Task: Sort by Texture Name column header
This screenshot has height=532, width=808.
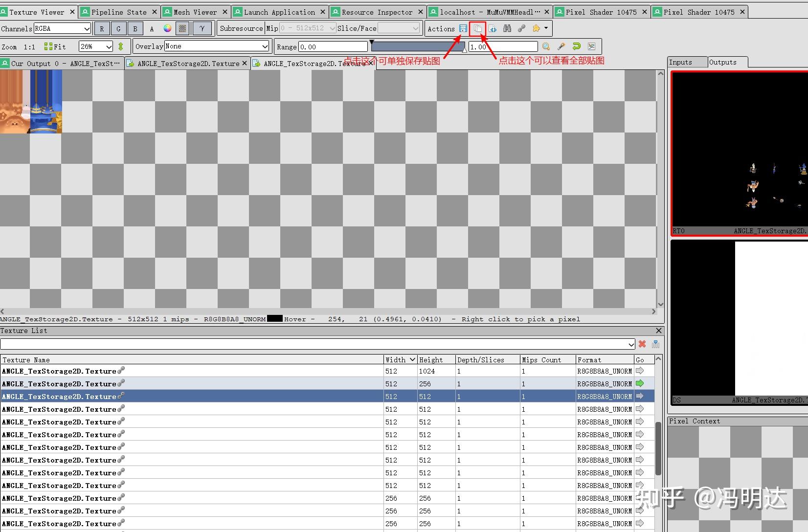Action: click(x=192, y=360)
